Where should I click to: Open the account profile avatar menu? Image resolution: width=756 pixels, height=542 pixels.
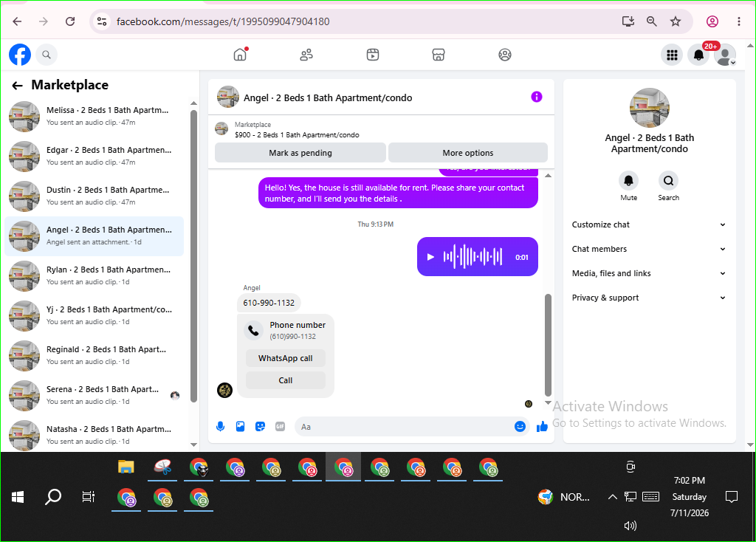tap(725, 55)
